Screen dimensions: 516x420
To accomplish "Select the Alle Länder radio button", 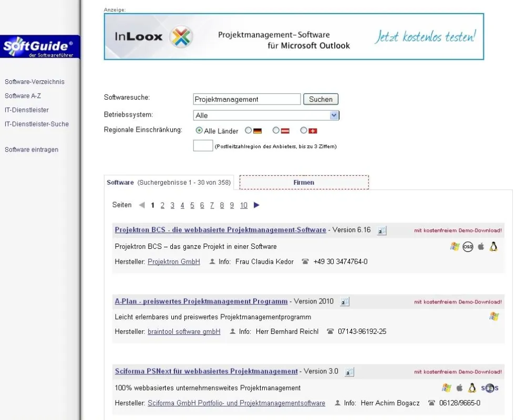I will pyautogui.click(x=199, y=130).
